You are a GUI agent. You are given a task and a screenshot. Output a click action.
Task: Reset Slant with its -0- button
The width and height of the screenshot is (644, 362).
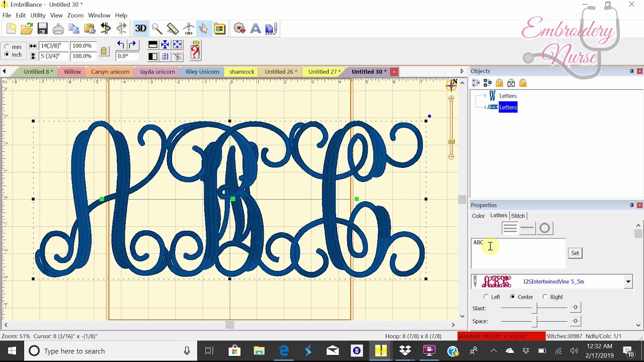click(x=575, y=307)
